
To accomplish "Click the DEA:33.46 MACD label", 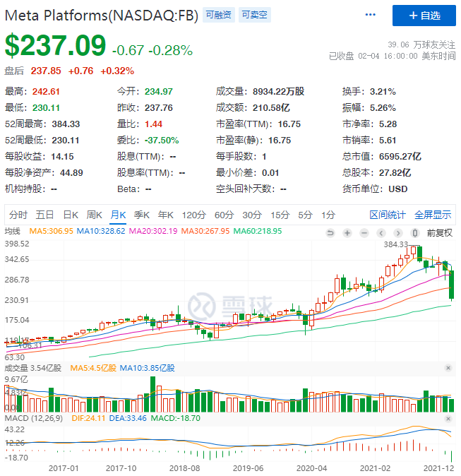I will click(128, 418).
